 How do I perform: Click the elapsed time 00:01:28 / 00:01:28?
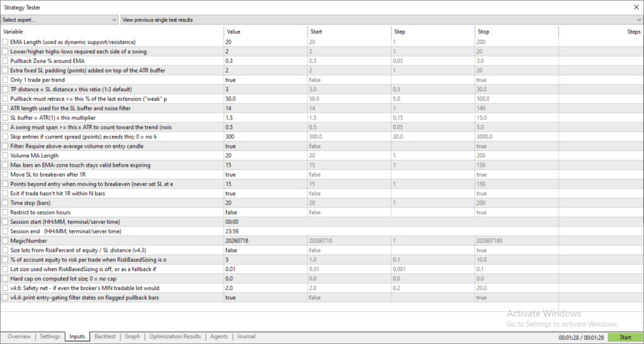[581, 338]
